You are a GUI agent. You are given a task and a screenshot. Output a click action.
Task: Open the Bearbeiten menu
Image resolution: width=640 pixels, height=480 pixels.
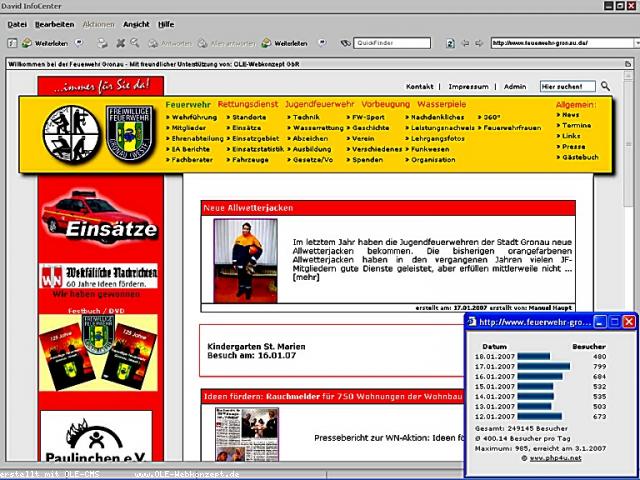point(54,23)
